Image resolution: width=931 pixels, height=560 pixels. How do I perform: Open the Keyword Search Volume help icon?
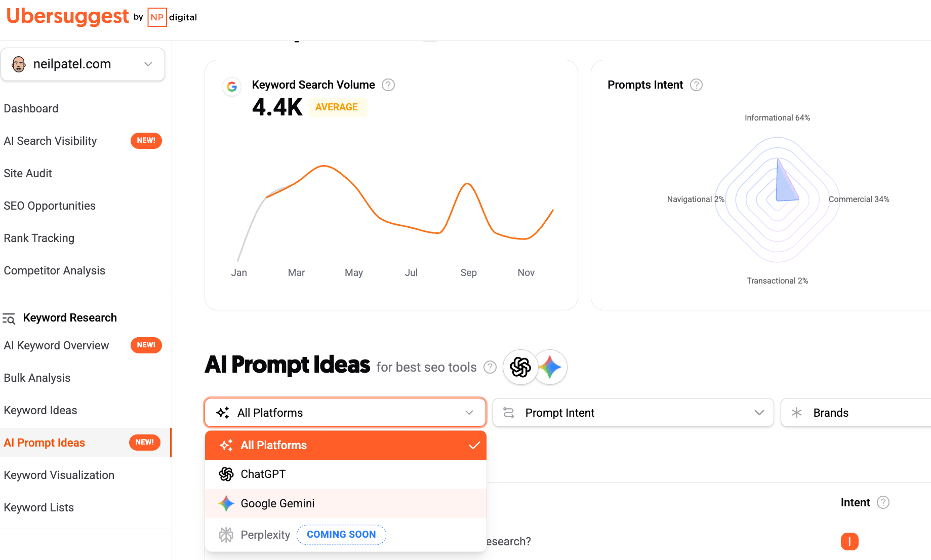[x=388, y=85]
